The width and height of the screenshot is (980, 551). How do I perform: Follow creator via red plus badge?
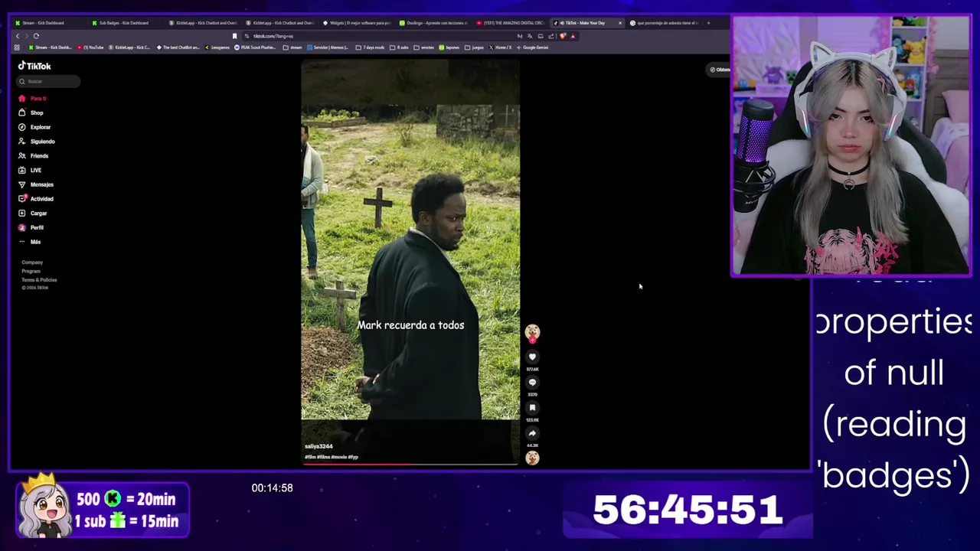[532, 340]
